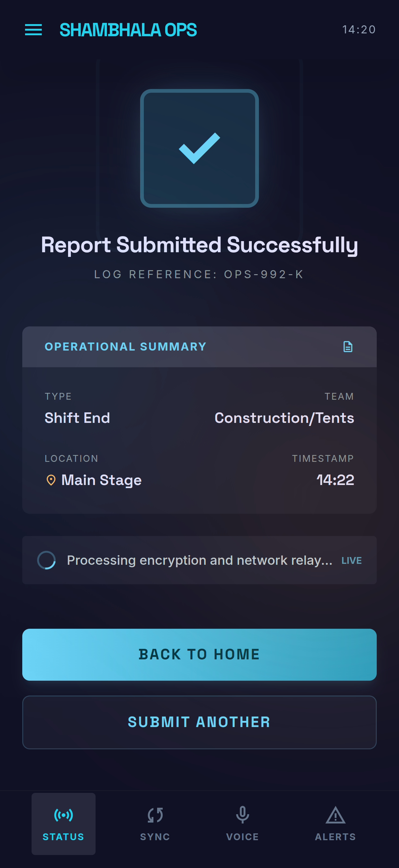The image size is (399, 868).
Task: Click the Sync refresh icon
Action: [155, 815]
